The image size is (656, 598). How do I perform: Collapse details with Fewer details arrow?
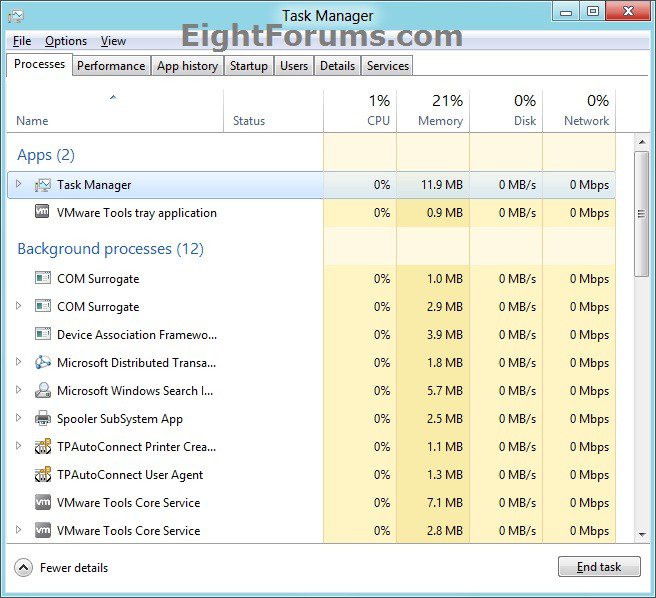pyautogui.click(x=23, y=568)
